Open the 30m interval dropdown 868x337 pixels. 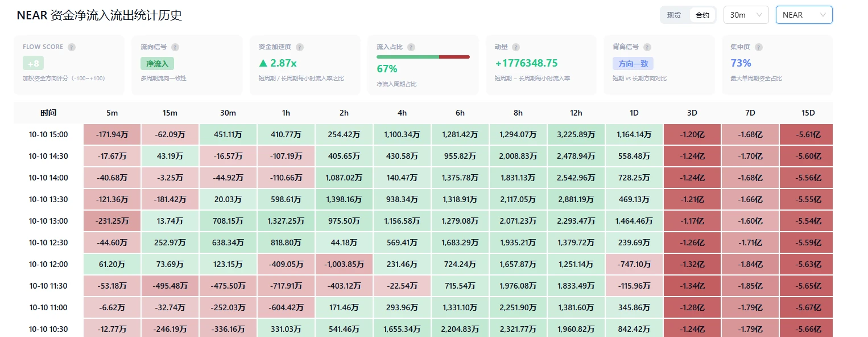[746, 15]
